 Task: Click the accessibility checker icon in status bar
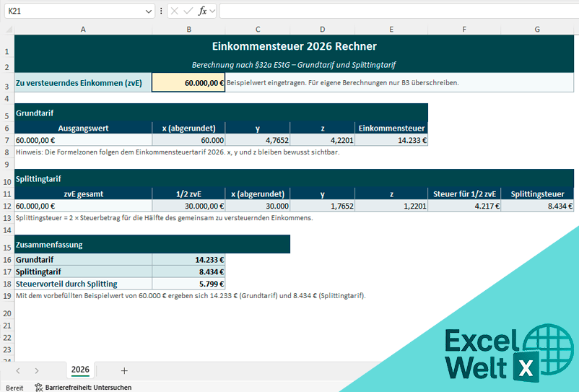[39, 387]
